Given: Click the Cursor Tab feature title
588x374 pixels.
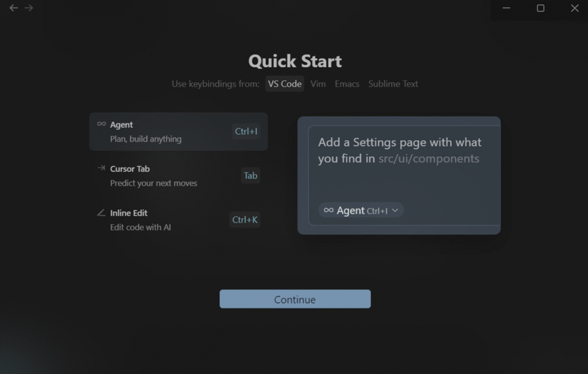Looking at the screenshot, I should (x=130, y=169).
